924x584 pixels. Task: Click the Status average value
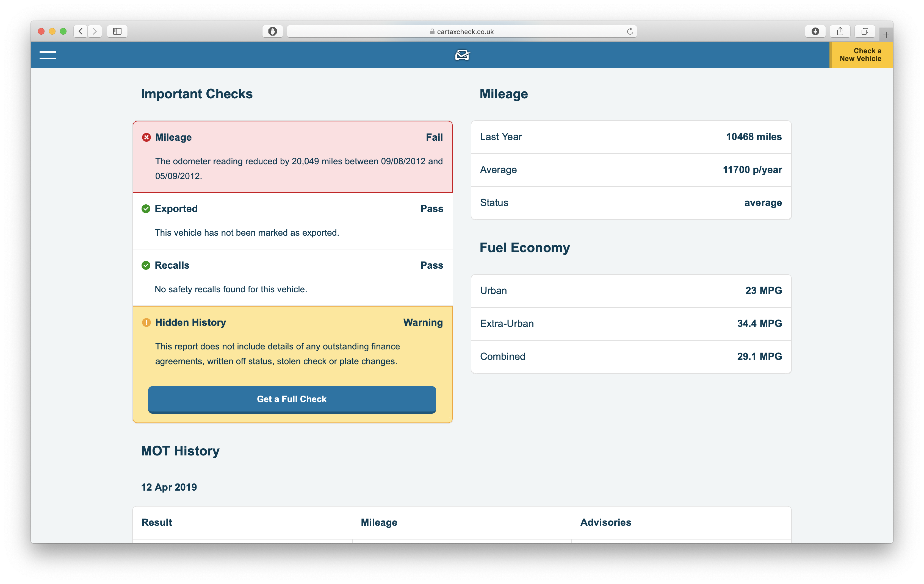(763, 203)
